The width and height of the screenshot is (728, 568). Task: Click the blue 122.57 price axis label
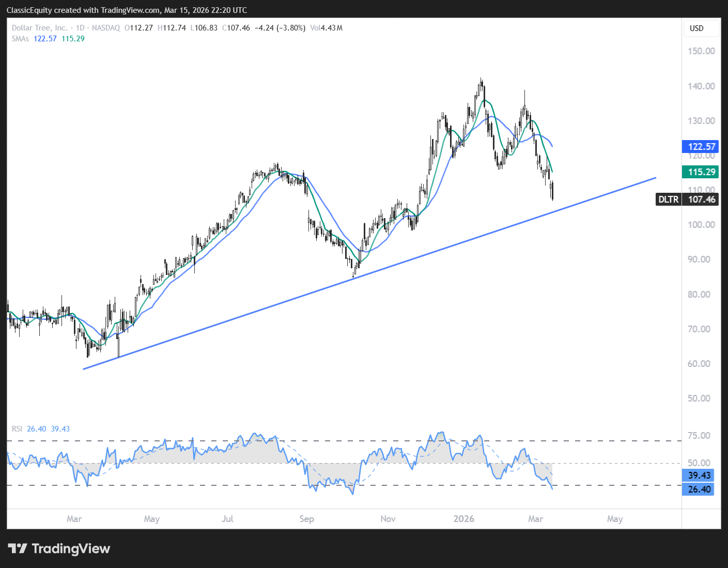tap(701, 147)
